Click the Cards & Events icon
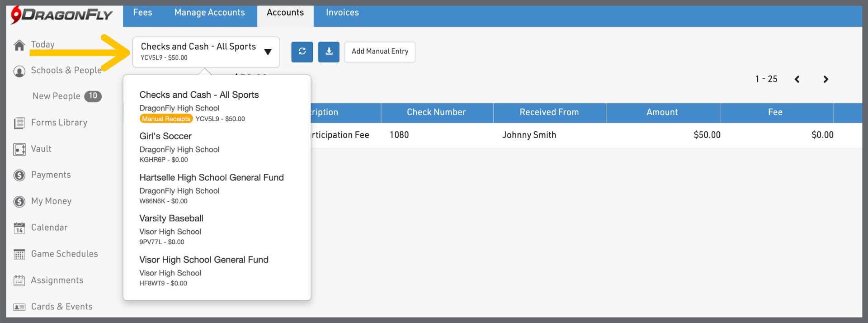The image size is (868, 323). (19, 307)
